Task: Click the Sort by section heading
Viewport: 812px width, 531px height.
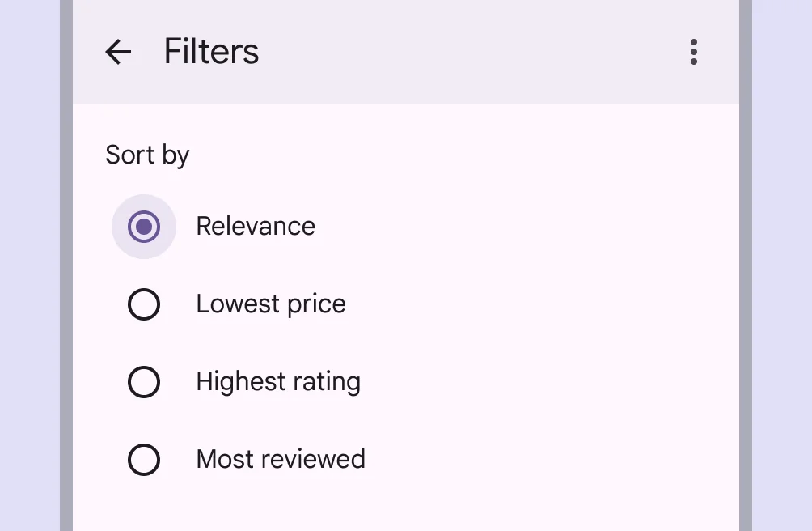Action: 147,155
